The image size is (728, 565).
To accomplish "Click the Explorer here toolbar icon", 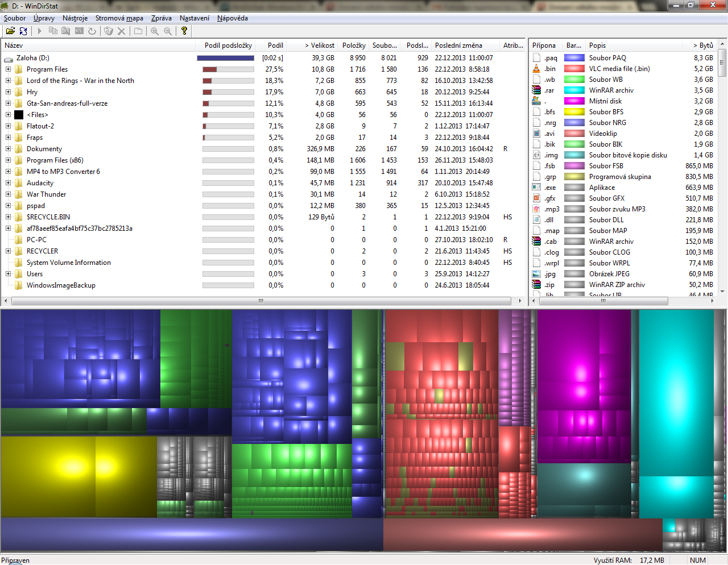I will 66,31.
